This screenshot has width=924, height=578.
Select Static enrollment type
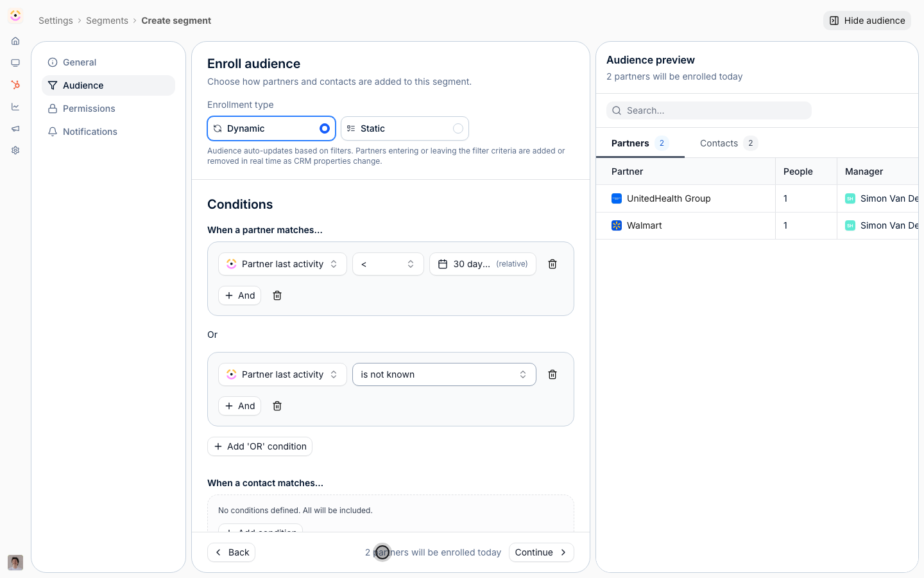click(405, 128)
